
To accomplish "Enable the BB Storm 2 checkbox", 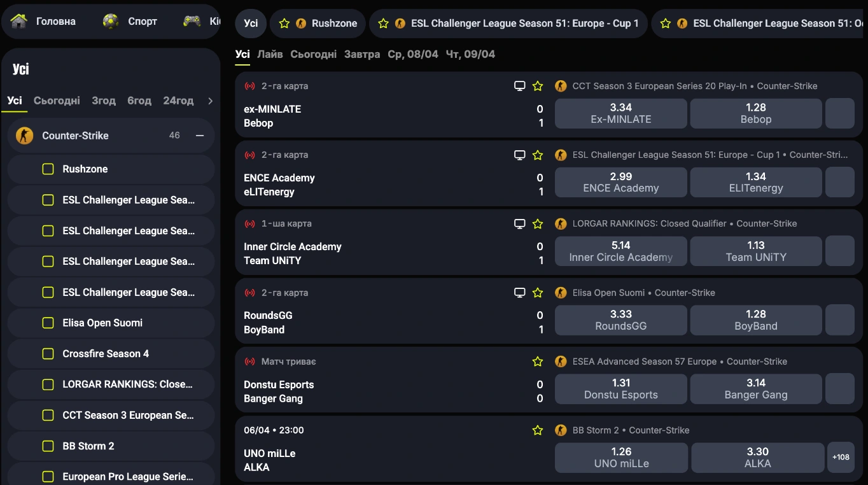I will coord(48,446).
